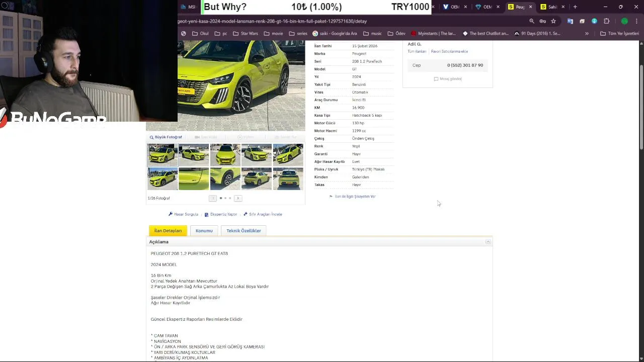Open Chrome's three-dot menu
Image resolution: width=644 pixels, height=362 pixels.
pos(636,21)
